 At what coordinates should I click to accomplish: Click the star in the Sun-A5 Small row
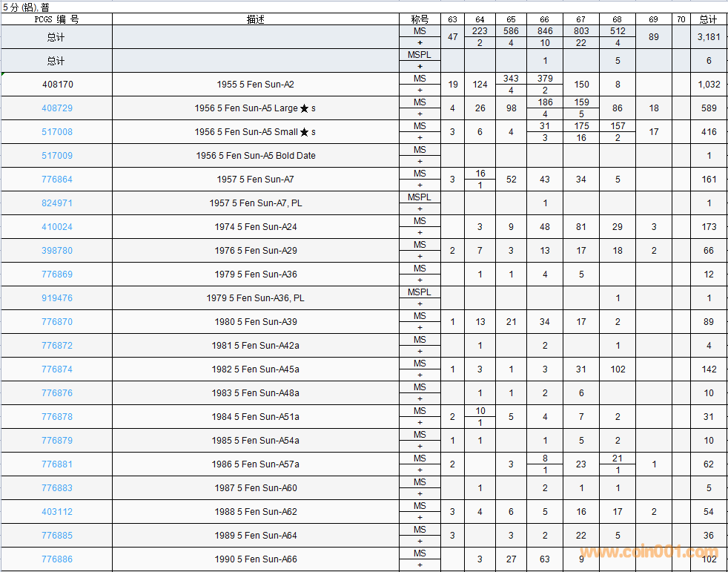tap(304, 133)
